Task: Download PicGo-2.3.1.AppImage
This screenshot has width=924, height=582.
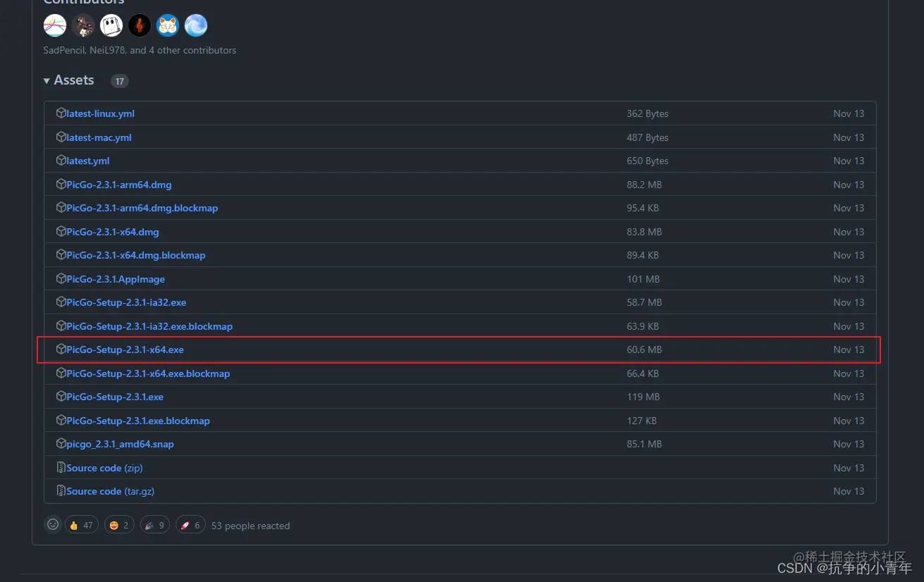Action: pyautogui.click(x=116, y=279)
